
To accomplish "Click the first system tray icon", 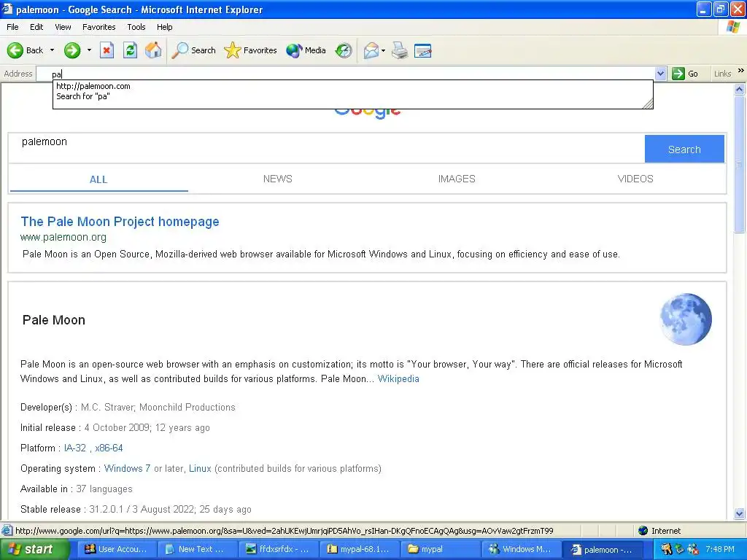I will [x=666, y=550].
